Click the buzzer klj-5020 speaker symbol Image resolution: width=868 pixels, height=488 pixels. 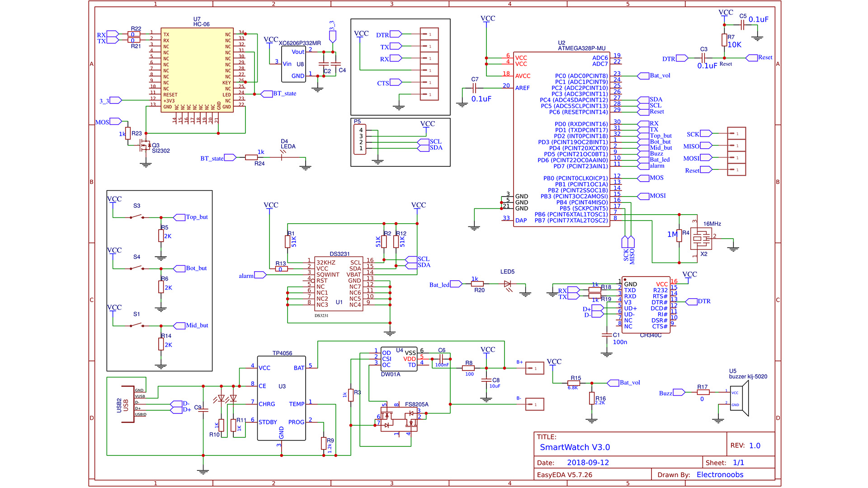click(x=739, y=398)
